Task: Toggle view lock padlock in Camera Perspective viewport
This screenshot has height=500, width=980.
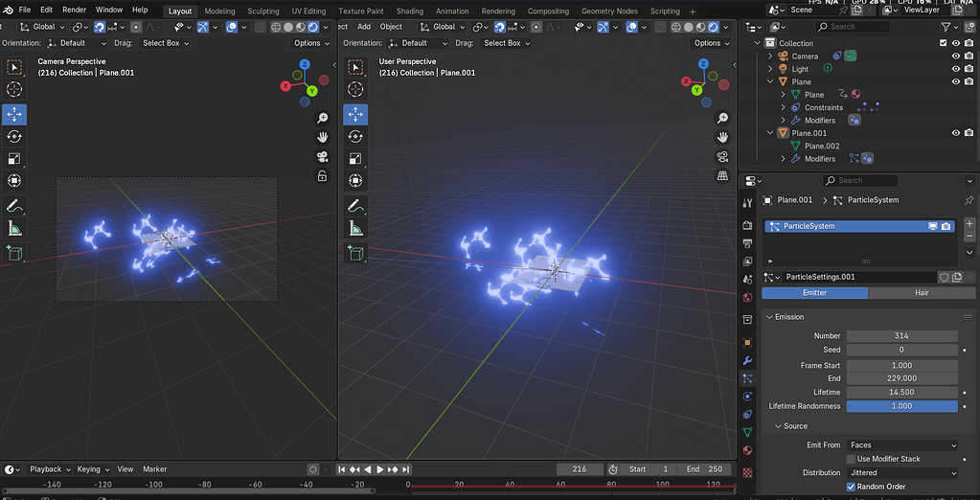Action: pyautogui.click(x=323, y=176)
